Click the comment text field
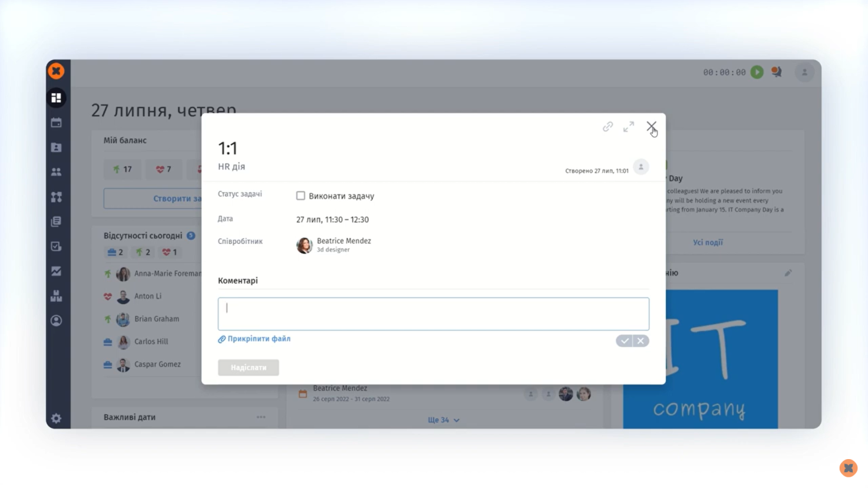Screen dimensions: 868x488 (x=433, y=314)
